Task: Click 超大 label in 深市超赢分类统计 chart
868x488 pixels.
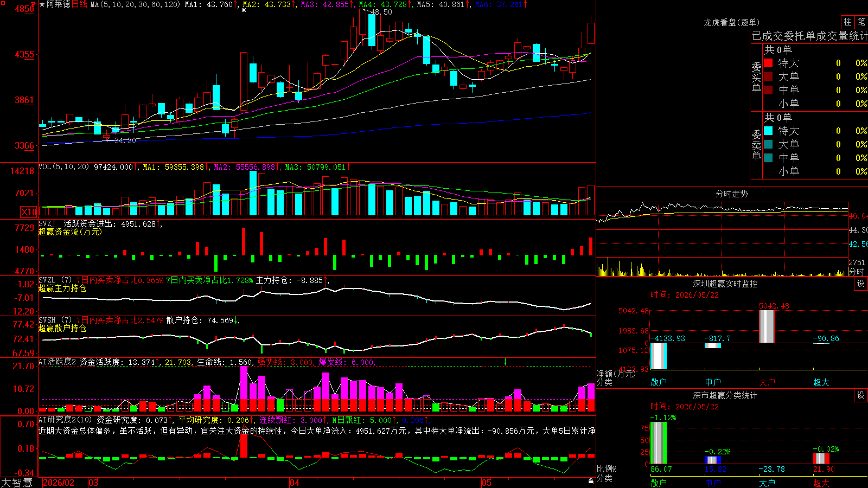Action: coord(821,483)
